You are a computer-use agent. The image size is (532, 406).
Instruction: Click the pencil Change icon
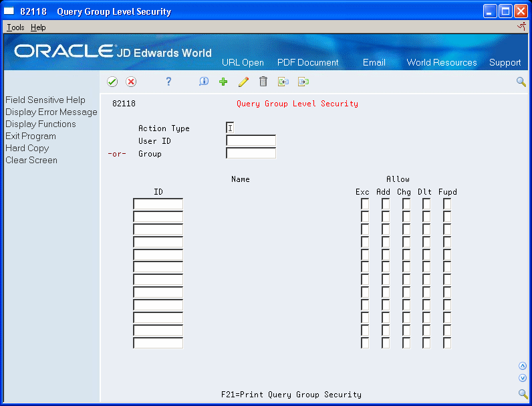(x=243, y=82)
